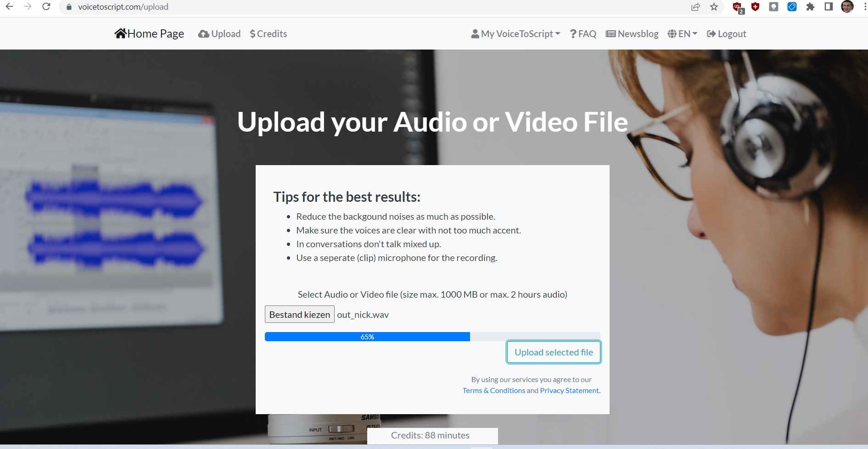Click the globe language icon

coord(672,34)
